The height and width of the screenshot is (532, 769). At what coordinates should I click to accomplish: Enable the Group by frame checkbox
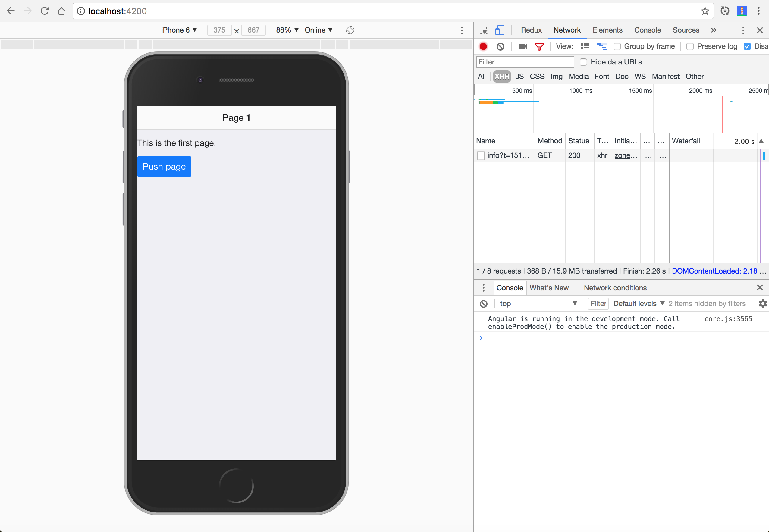(617, 46)
